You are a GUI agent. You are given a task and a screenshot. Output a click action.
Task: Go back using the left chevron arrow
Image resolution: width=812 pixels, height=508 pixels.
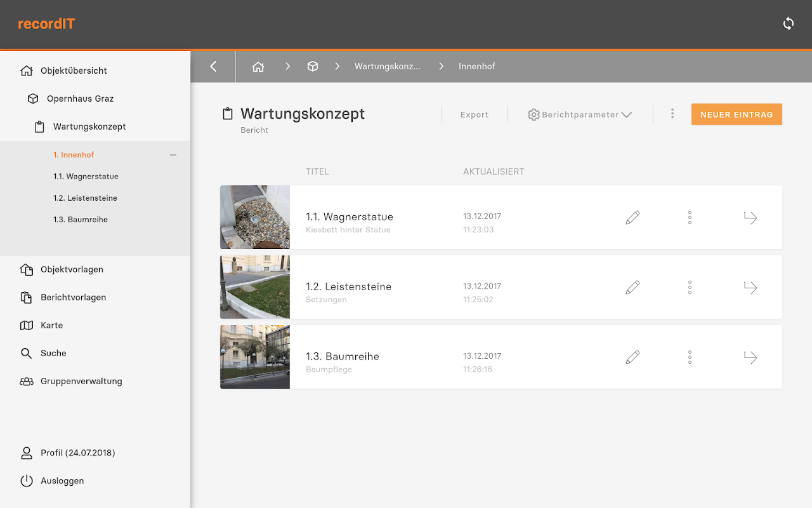point(213,67)
